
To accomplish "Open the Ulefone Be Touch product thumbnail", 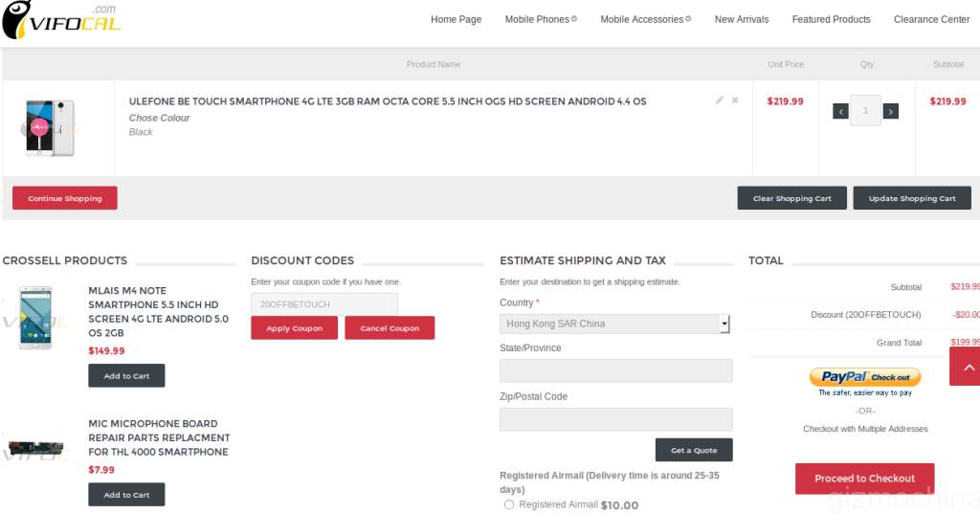I will [x=50, y=127].
